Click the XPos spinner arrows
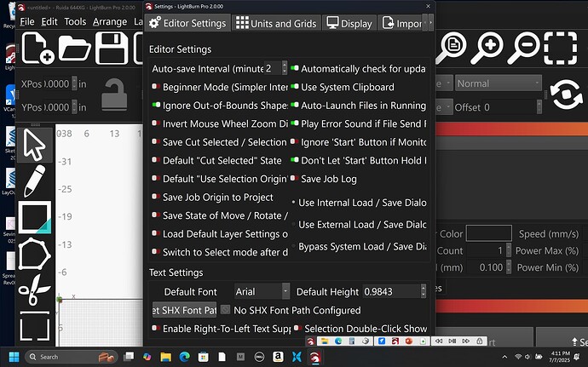Screen dimensions: 588x367 [74, 83]
